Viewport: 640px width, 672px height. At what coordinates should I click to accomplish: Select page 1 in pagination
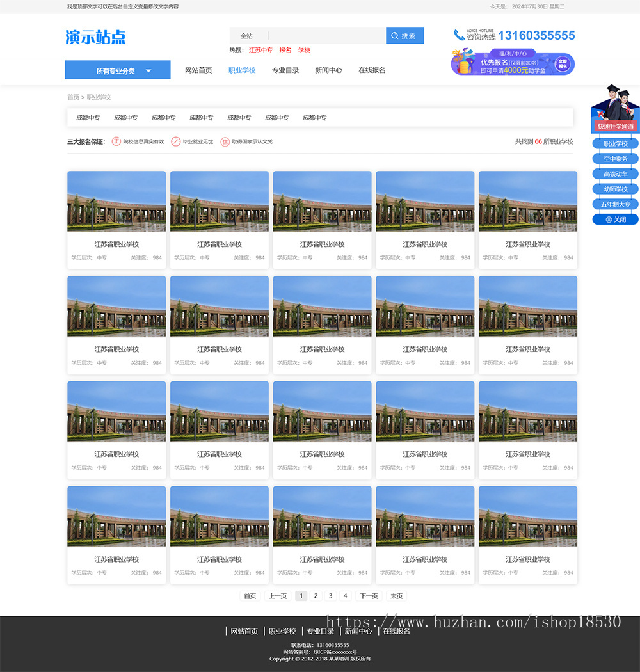pos(301,596)
